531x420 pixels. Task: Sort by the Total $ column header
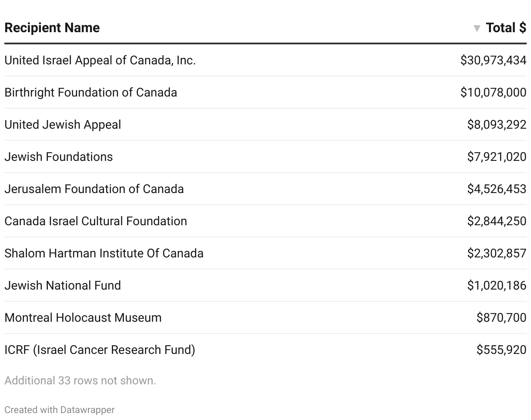point(506,28)
